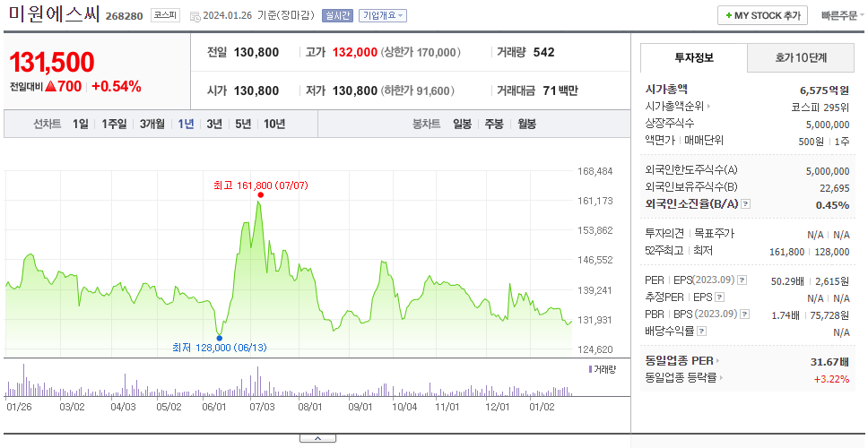Click the 52주최고 value 161,800
868x448 pixels.
[x=786, y=252]
